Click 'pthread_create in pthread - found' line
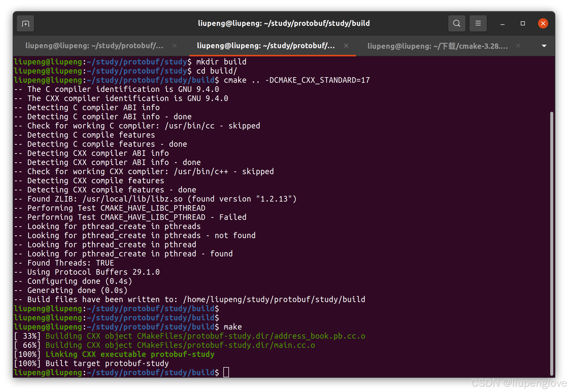The width and height of the screenshot is (568, 392). [123, 254]
